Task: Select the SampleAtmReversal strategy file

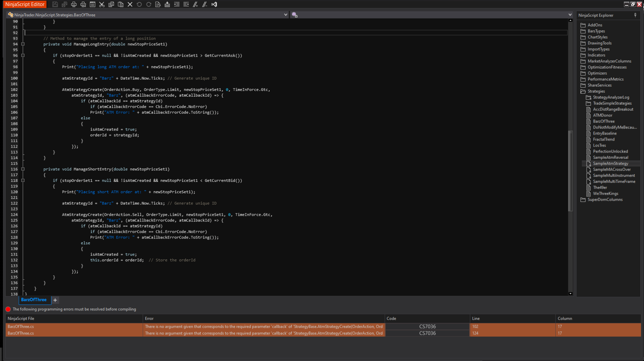Action: click(610, 158)
